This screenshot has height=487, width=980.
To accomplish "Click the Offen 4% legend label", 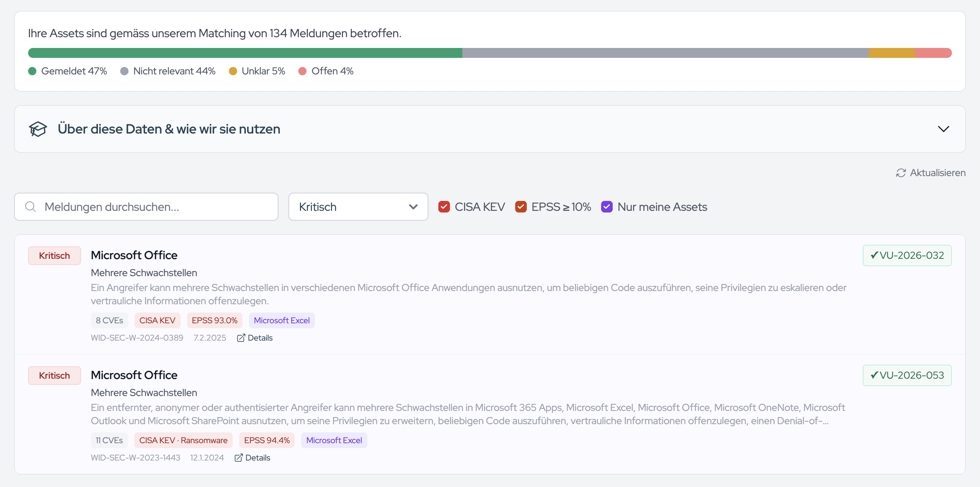I will point(333,71).
